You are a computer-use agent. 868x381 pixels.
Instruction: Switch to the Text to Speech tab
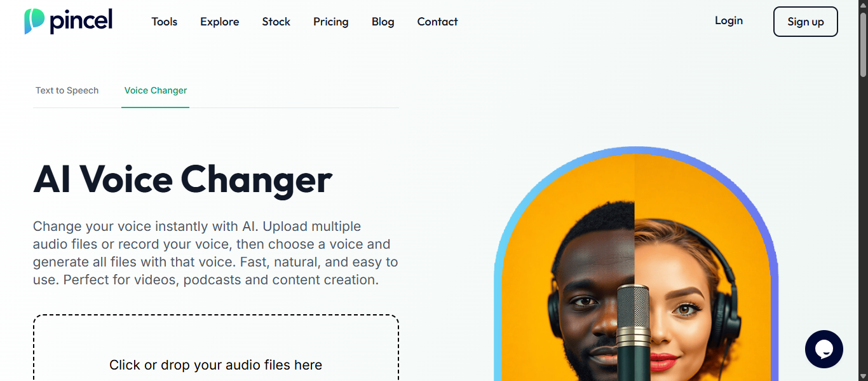click(67, 90)
